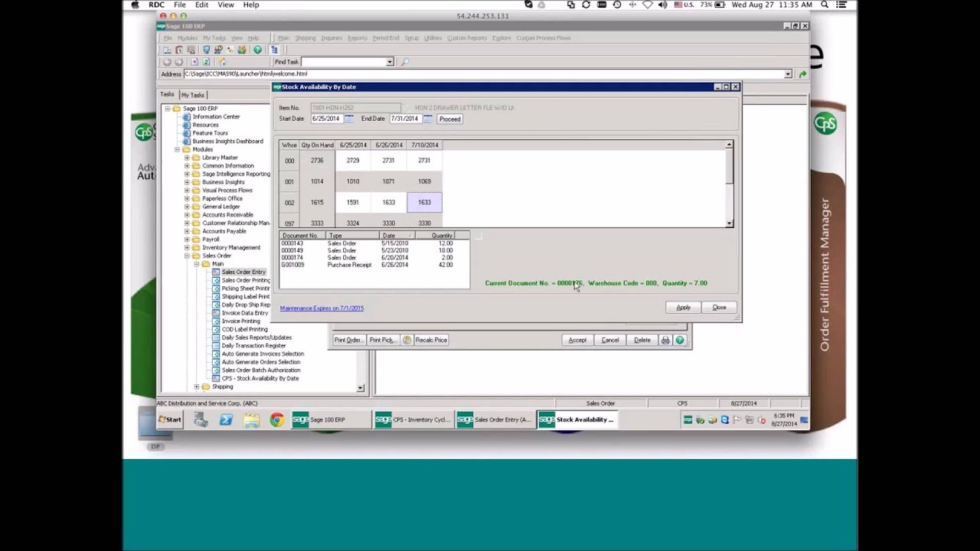Click the Home icon in launcher toolbar
980x551 pixels.
point(222,62)
